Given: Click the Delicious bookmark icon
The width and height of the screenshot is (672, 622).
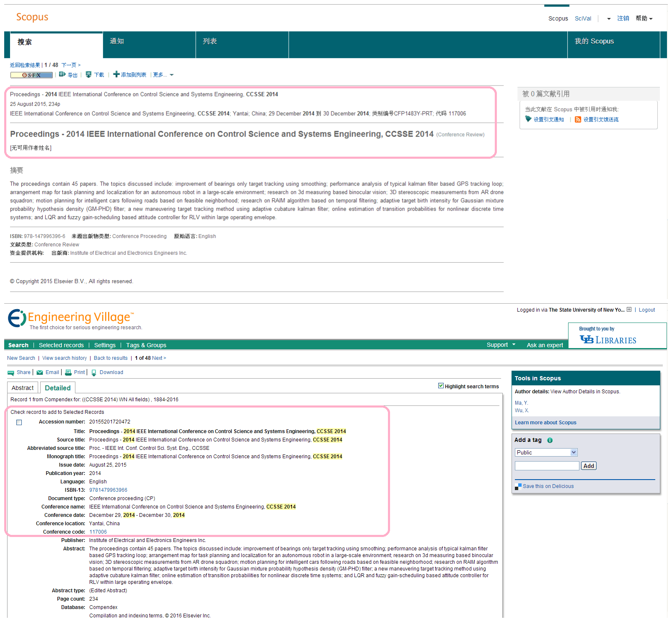Looking at the screenshot, I should (518, 487).
